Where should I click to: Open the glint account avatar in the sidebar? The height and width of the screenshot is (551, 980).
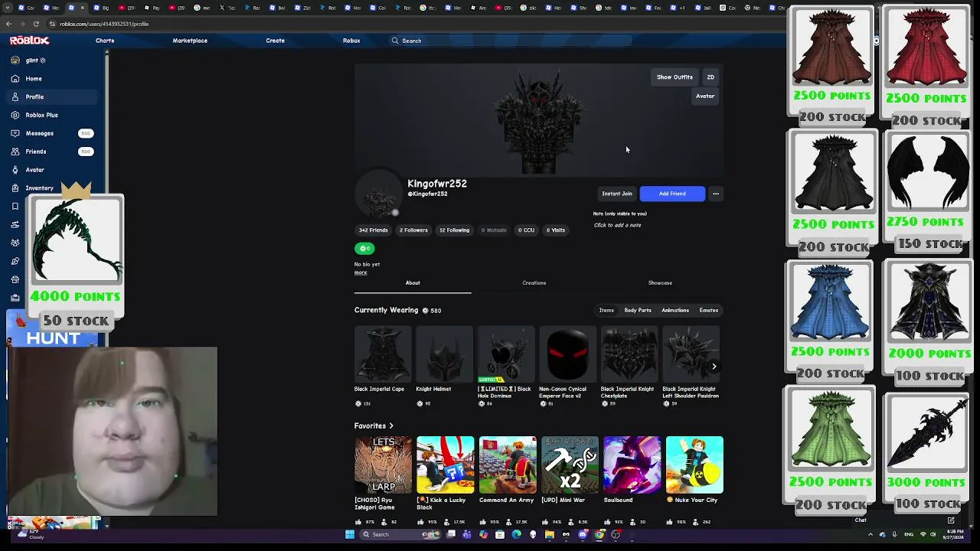(15, 60)
